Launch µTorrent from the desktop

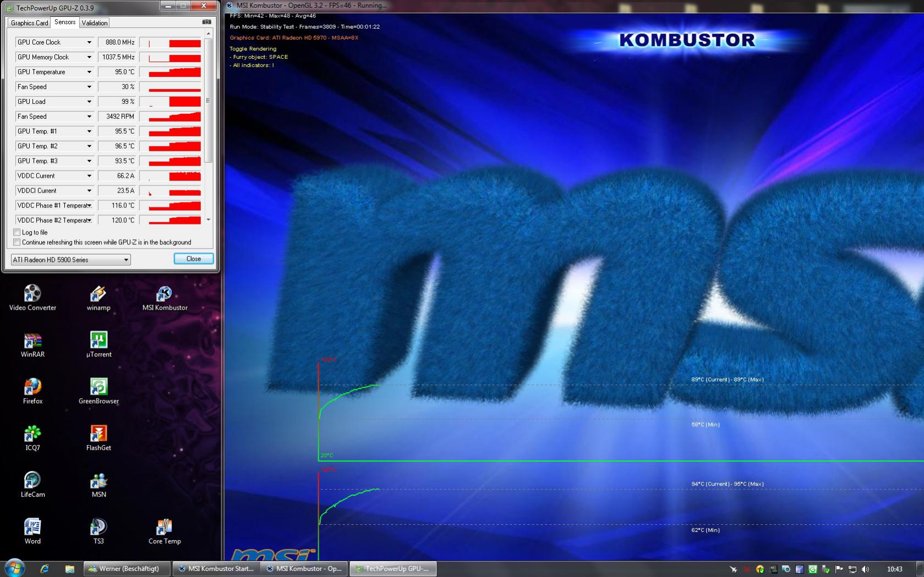[x=99, y=345]
